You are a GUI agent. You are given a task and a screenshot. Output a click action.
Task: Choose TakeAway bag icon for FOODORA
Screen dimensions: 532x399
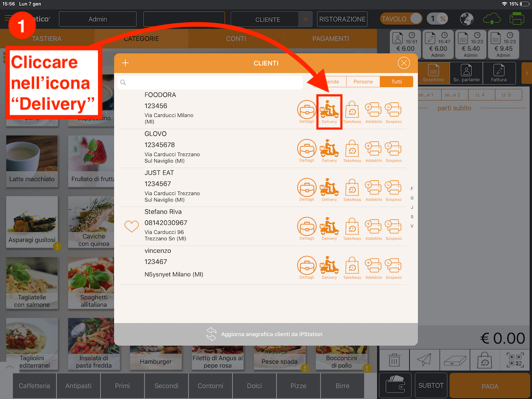(352, 112)
